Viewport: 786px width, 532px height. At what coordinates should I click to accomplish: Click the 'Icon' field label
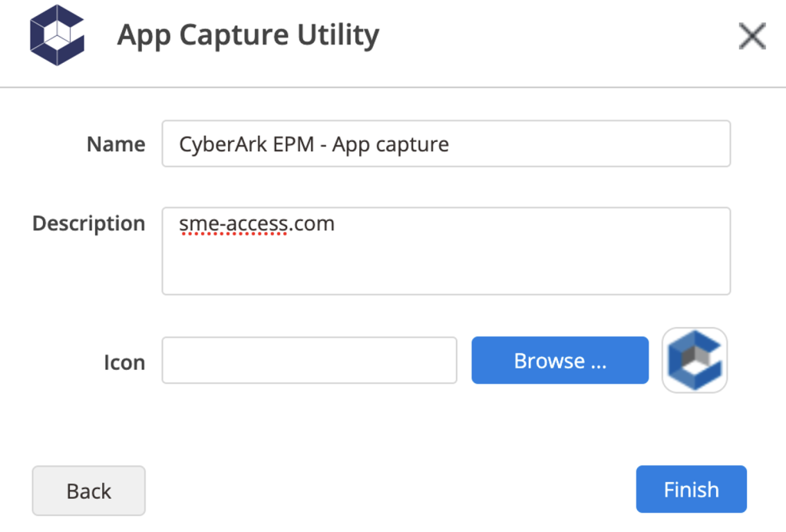(x=124, y=362)
